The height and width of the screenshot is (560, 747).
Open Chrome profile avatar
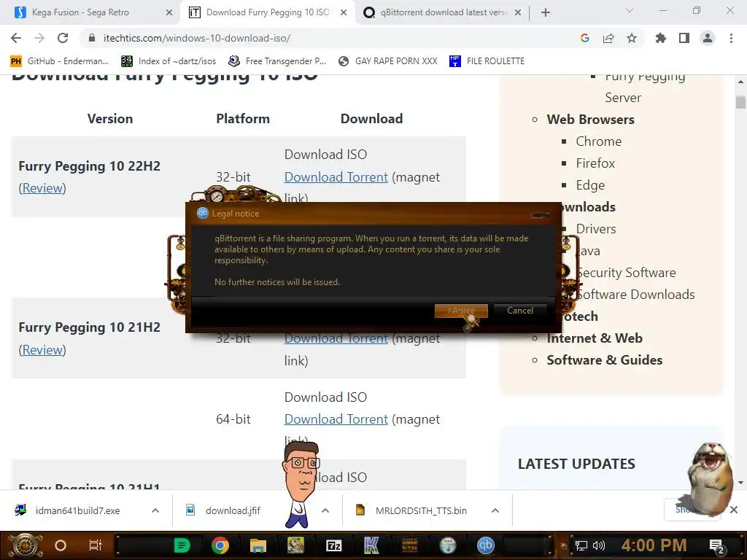(708, 38)
